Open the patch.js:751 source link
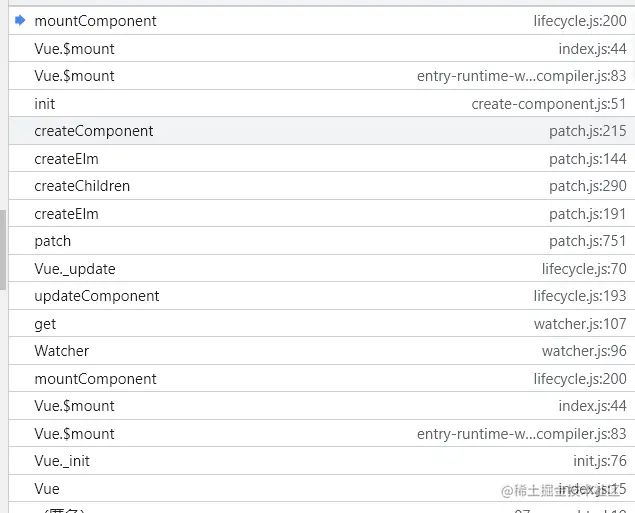Screen dimensions: 635x513 coord(588,241)
